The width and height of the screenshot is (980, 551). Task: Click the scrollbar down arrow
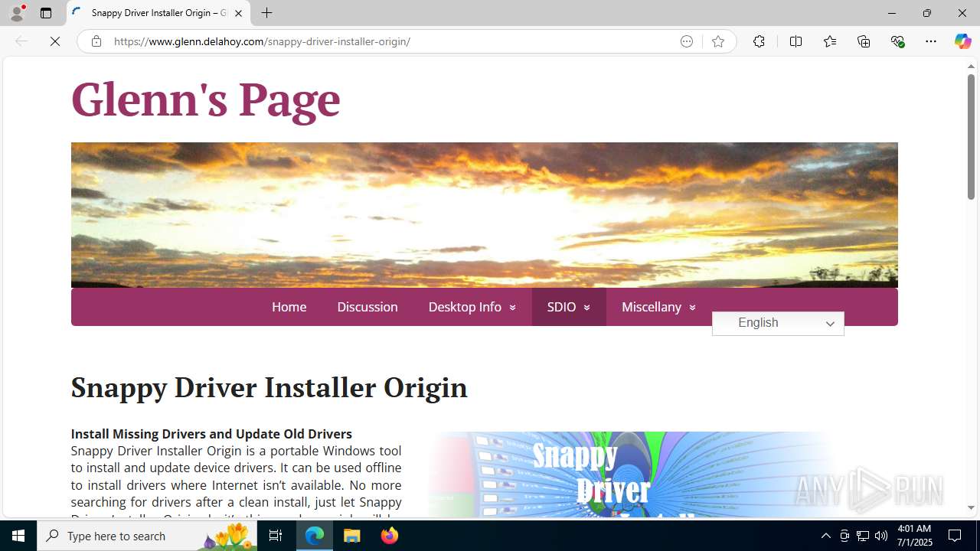971,508
